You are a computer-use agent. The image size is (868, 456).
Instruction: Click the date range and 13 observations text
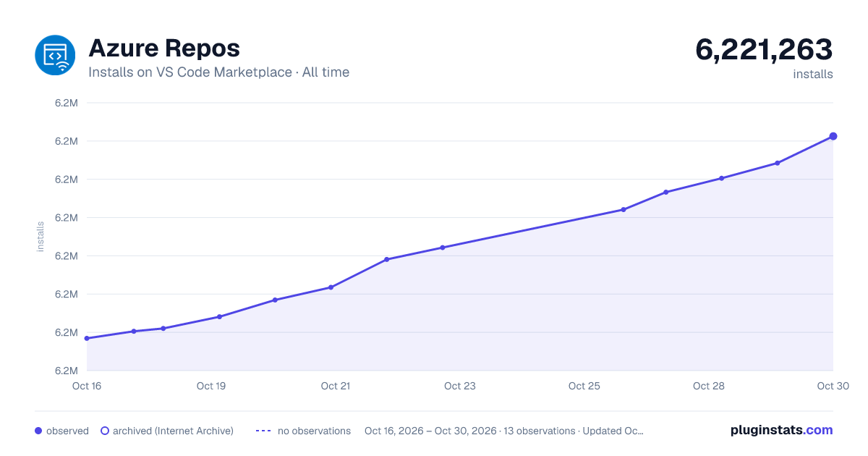point(504,431)
